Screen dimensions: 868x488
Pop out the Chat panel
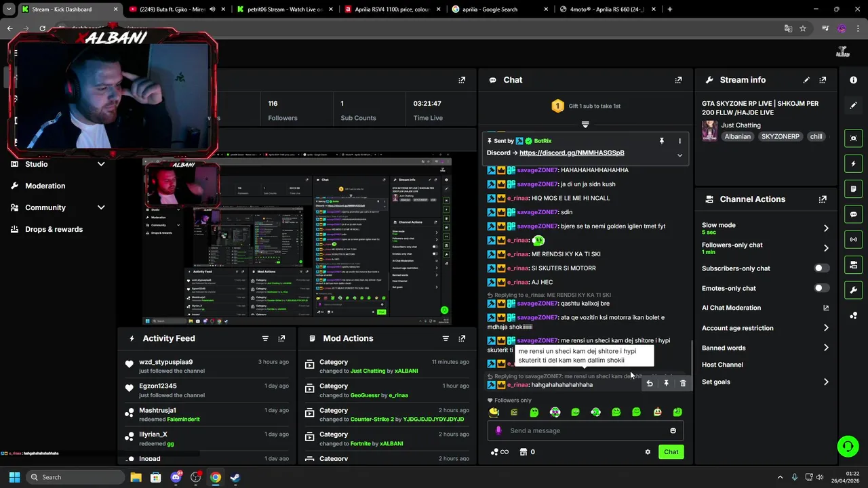[678, 80]
